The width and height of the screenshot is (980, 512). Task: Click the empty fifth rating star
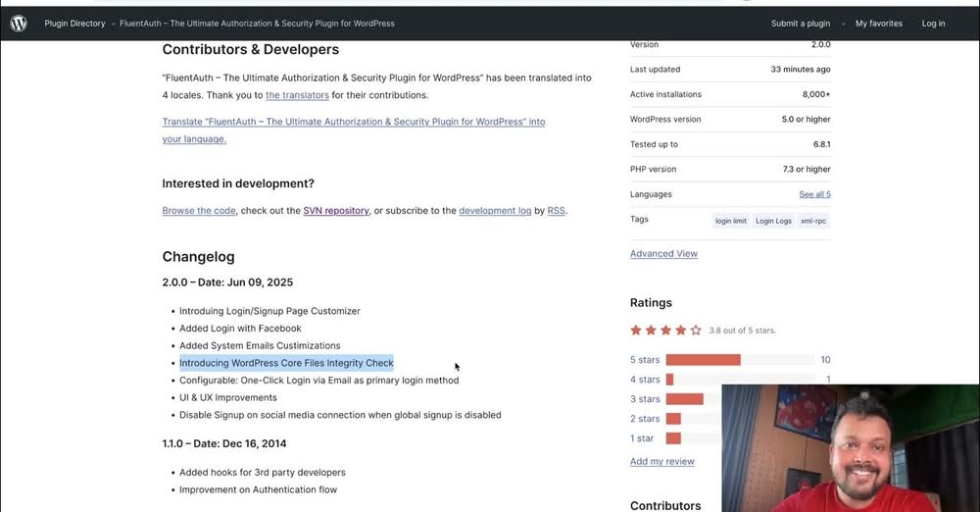696,330
